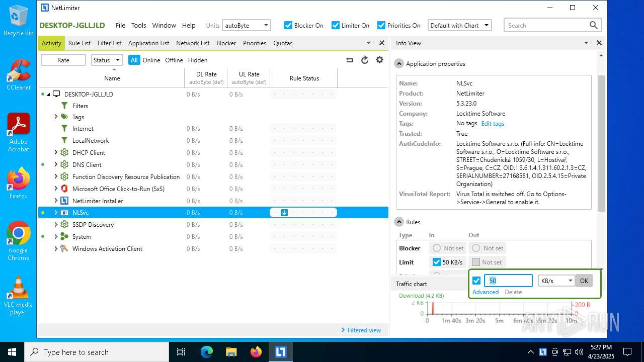
Task: Open the Window menu
Action: click(164, 25)
